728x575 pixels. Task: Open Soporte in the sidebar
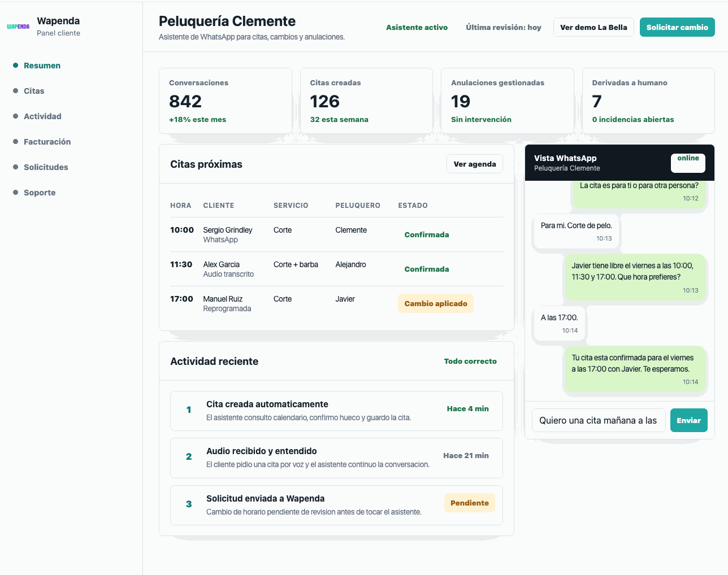coord(40,193)
